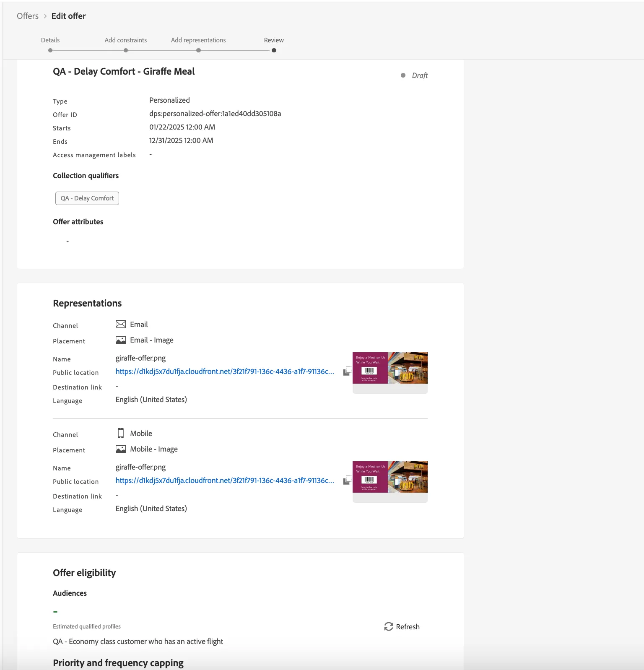Screen dimensions: 644x670
Task: Click the Email channel envelope icon
Action: pos(121,324)
